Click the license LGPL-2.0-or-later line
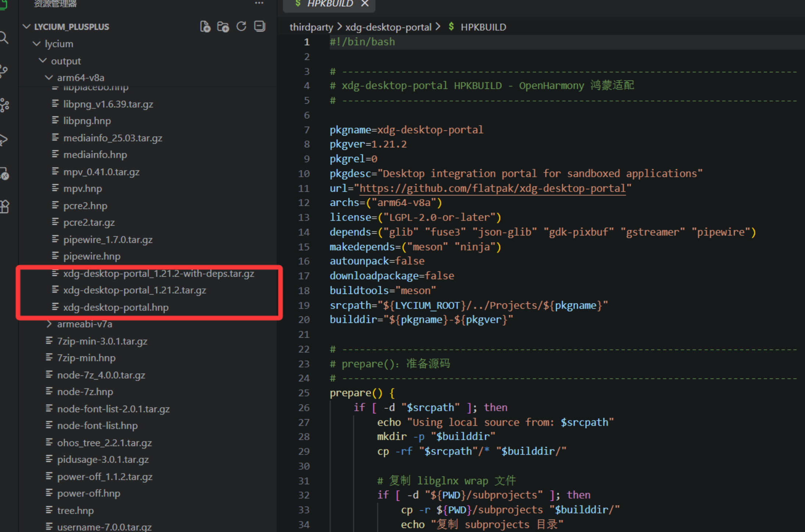 (x=415, y=218)
